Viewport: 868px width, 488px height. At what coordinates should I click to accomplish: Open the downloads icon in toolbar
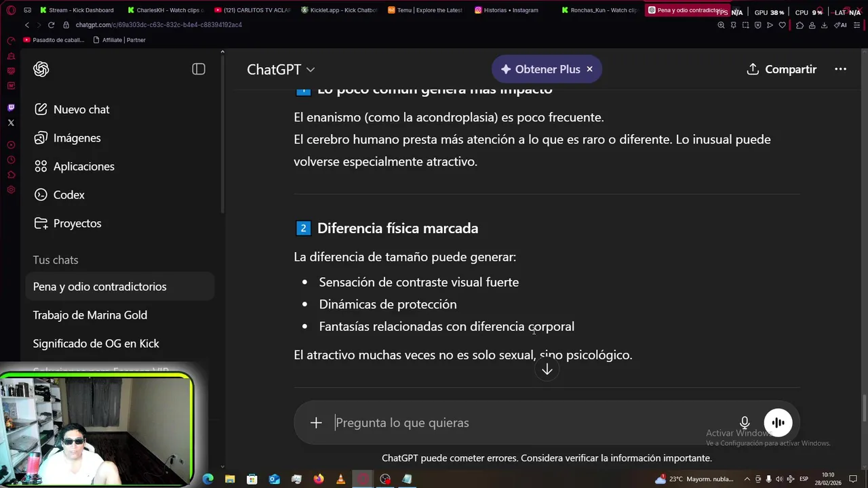(824, 25)
